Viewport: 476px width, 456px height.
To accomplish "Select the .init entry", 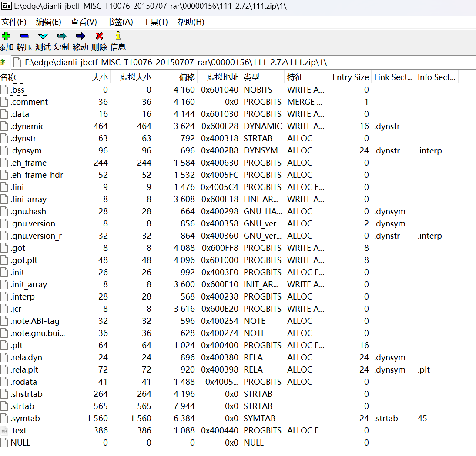I will point(17,272).
